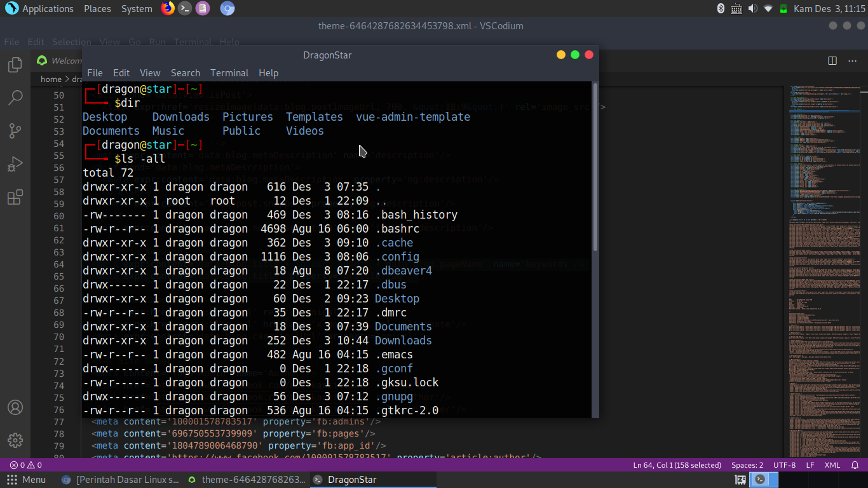Open the purple text editor launcher

pos(203,8)
